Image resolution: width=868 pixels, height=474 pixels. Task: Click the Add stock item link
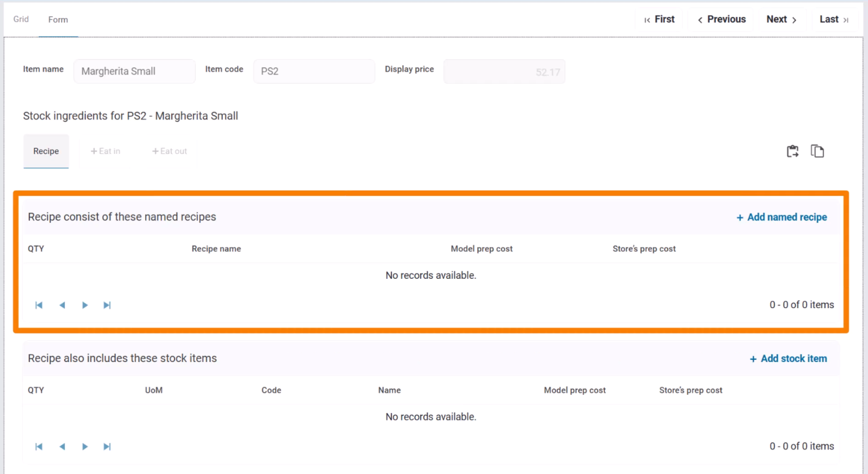tap(788, 359)
